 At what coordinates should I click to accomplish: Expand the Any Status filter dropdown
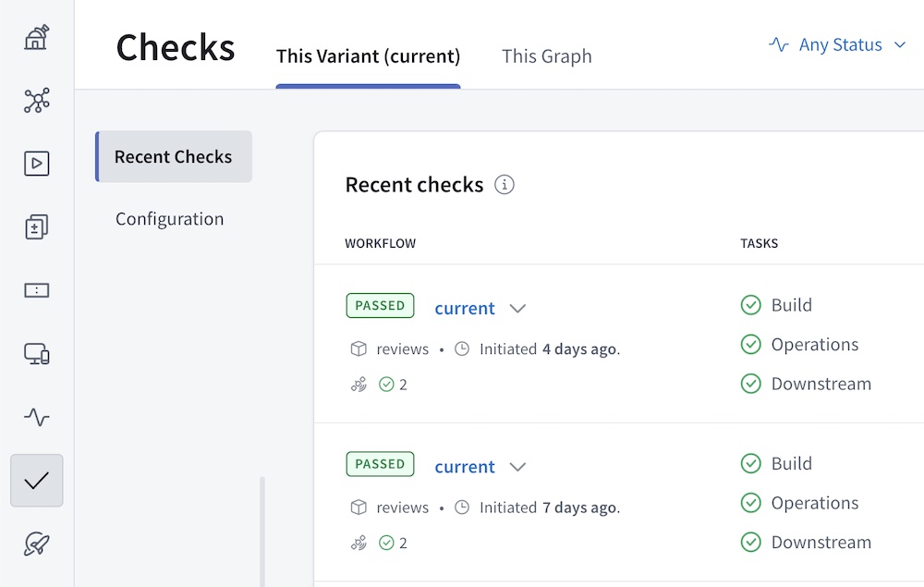click(836, 44)
